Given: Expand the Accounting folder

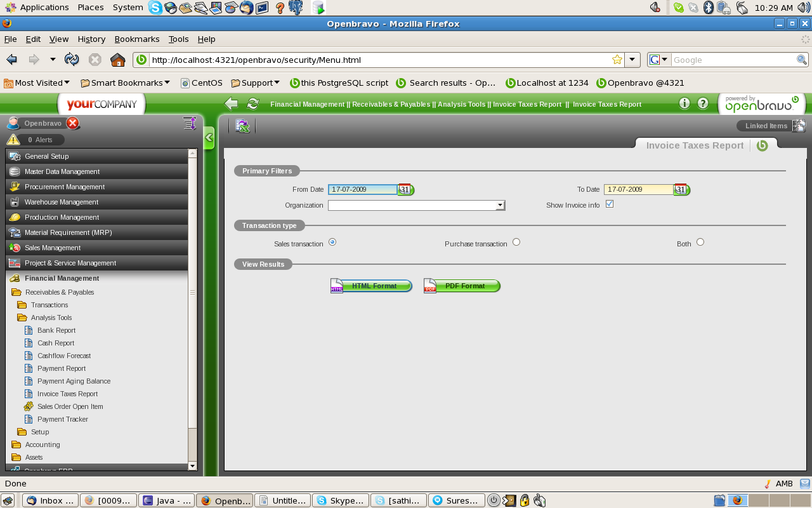Looking at the screenshot, I should (x=16, y=444).
